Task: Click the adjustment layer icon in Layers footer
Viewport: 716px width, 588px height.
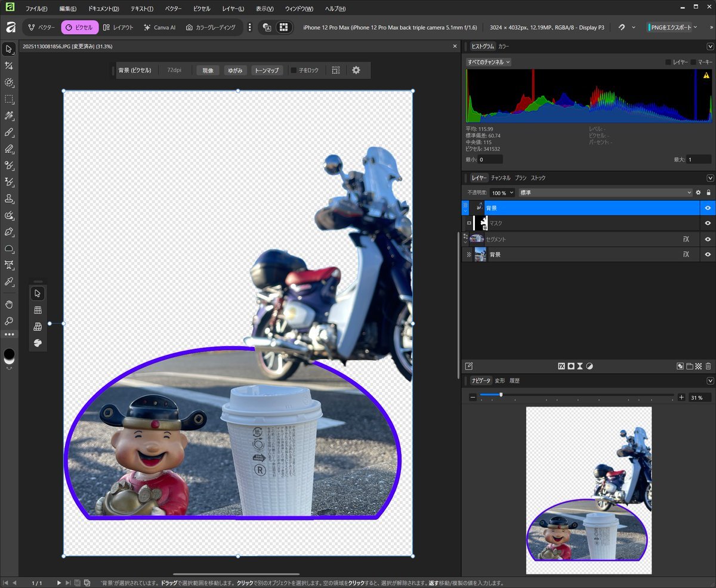Action: point(590,366)
